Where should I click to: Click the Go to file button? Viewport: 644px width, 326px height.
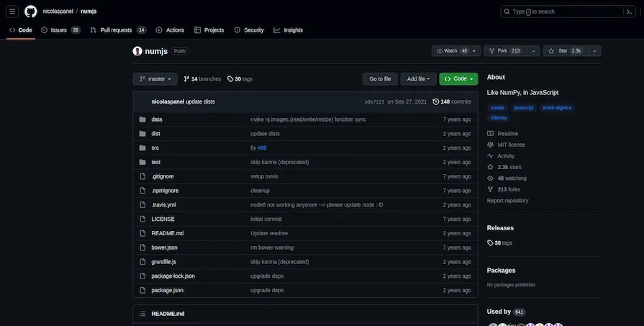[x=380, y=78]
